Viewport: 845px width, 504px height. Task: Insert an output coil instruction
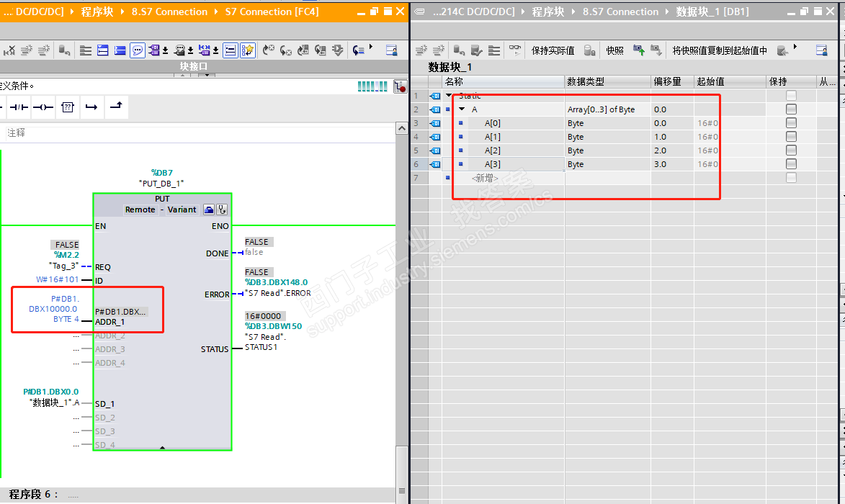click(43, 107)
